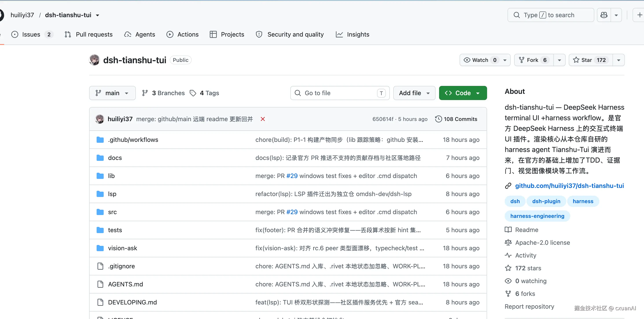This screenshot has width=644, height=319.
Task: Go to the Agents tab
Action: pos(140,34)
